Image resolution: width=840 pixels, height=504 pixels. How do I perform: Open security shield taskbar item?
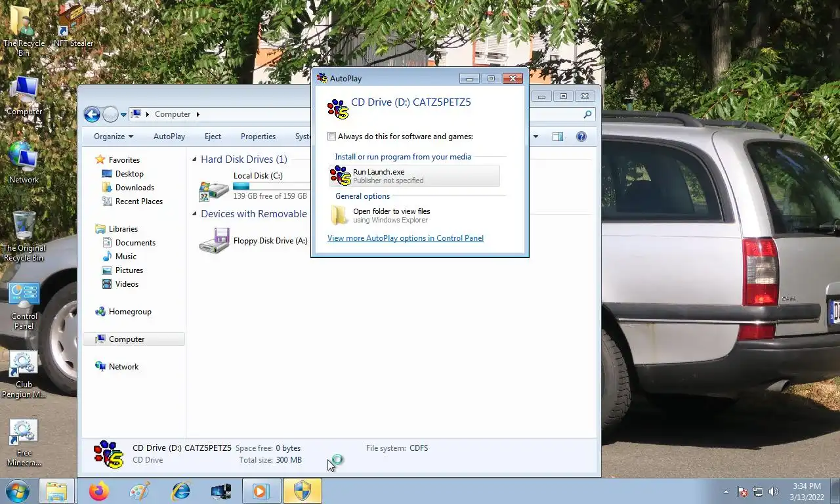pyautogui.click(x=302, y=491)
